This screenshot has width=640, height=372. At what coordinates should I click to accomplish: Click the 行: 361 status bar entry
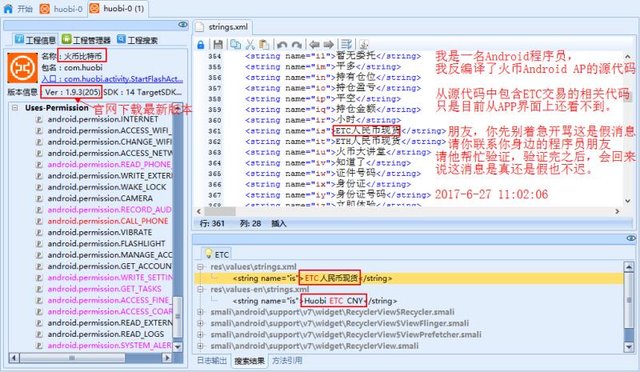tap(212, 223)
